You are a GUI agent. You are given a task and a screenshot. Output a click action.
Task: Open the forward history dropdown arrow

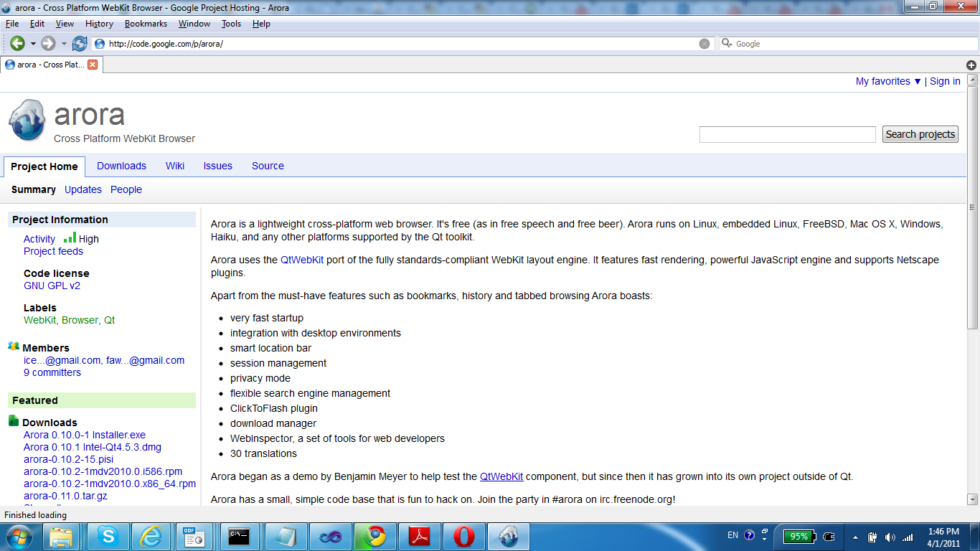[64, 44]
